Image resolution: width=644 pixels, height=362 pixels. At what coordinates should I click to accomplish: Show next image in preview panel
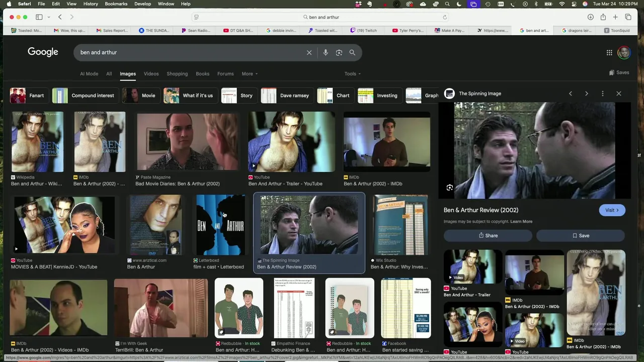587,94
